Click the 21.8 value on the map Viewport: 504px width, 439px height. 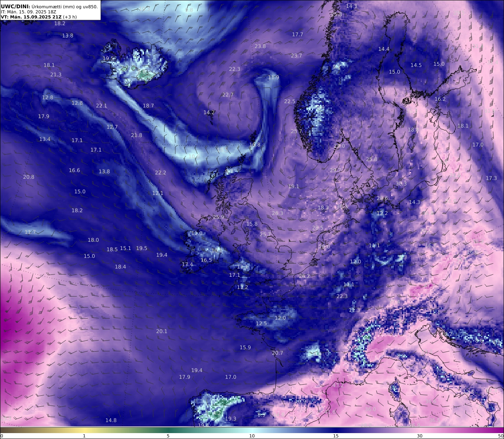tap(137, 135)
